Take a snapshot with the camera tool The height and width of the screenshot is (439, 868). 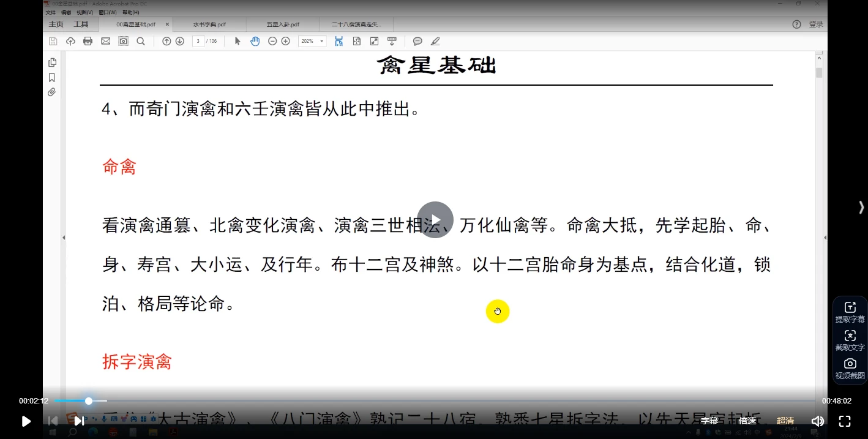[x=124, y=41]
